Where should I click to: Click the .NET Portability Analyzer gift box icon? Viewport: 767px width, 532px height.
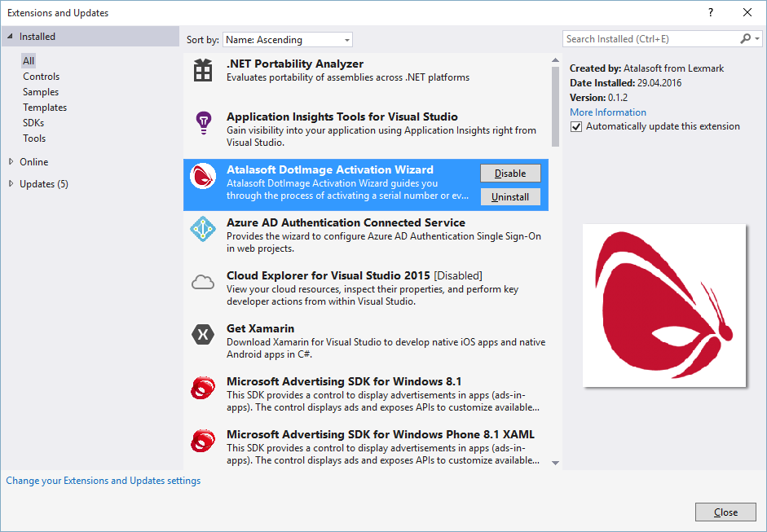pos(202,70)
